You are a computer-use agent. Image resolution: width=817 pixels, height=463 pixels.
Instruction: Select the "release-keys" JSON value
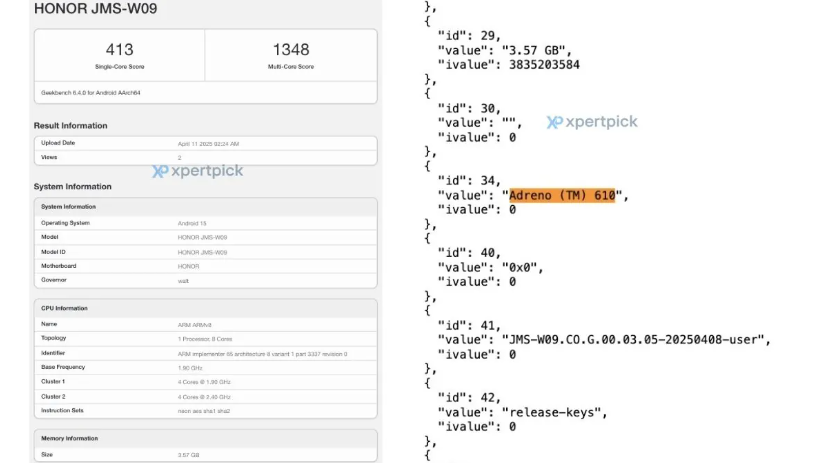[554, 412]
